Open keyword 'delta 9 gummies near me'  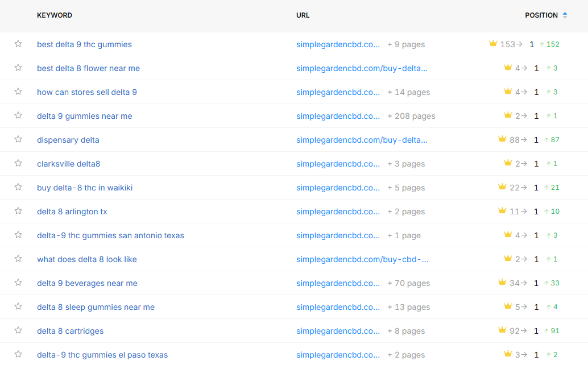point(84,116)
